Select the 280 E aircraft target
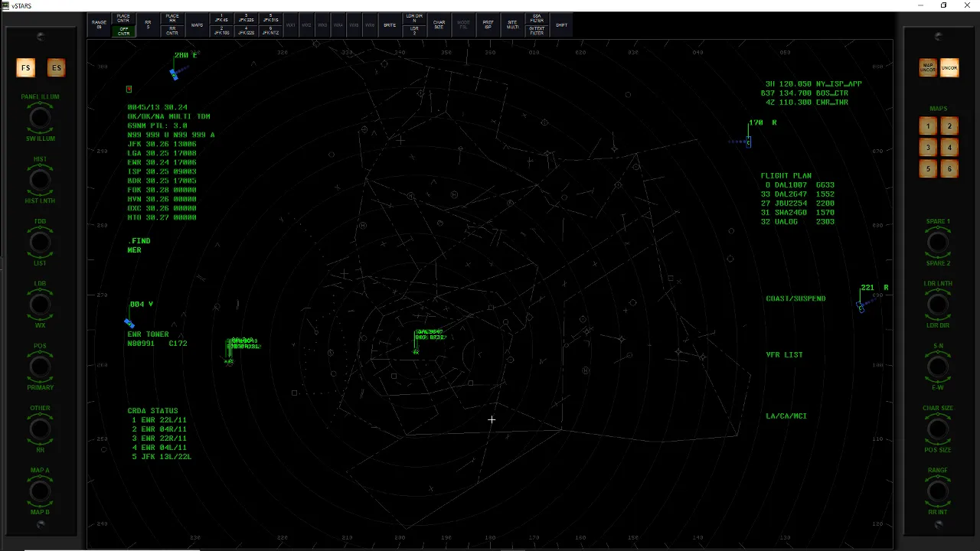The image size is (980, 551). point(175,74)
